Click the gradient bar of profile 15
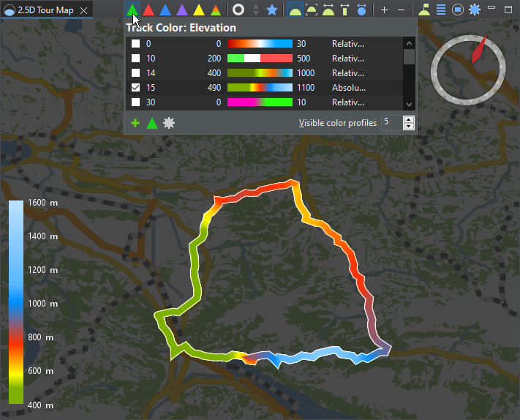This screenshot has width=520, height=420. (260, 87)
